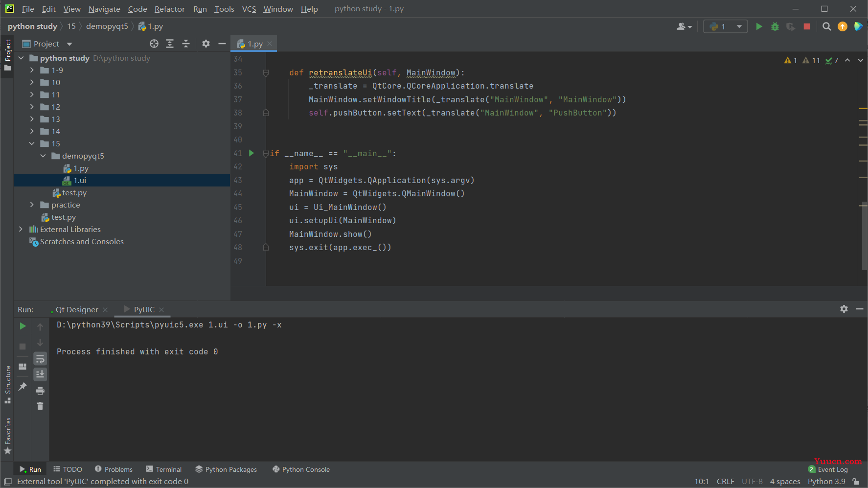Image resolution: width=868 pixels, height=488 pixels.
Task: Click the stop square in Run panel
Action: tap(23, 346)
